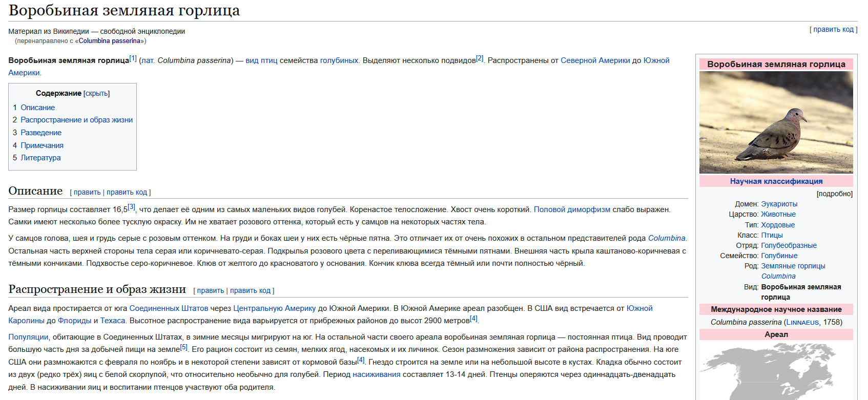Edit the Описание section with править
Viewport: 868px width, 400px height.
click(x=87, y=192)
